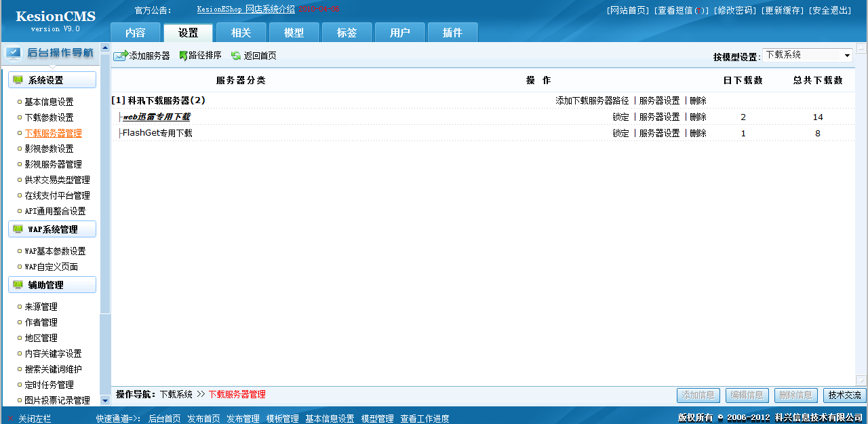Click 下载系统 in the 操作导航 breadcrumb
868x424 pixels.
pos(176,394)
